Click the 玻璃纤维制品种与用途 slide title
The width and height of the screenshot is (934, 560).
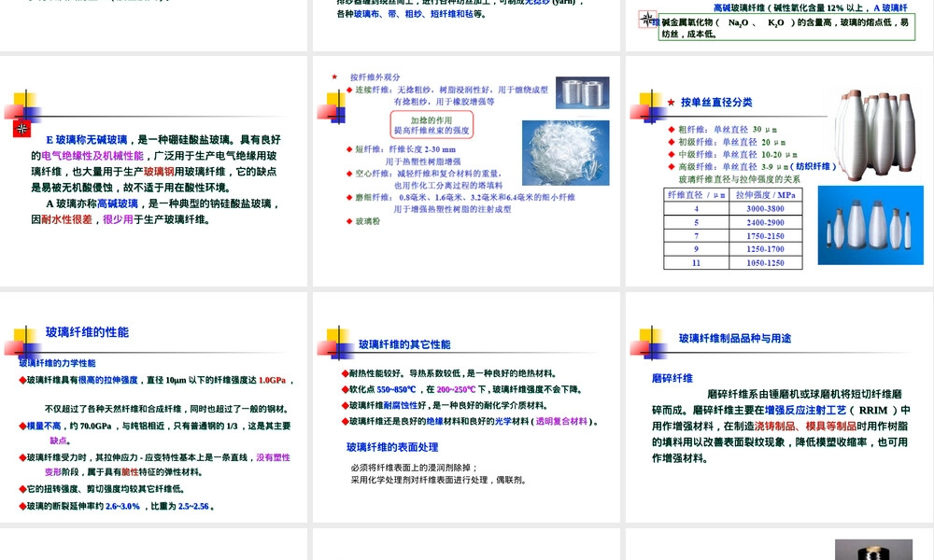coord(735,338)
